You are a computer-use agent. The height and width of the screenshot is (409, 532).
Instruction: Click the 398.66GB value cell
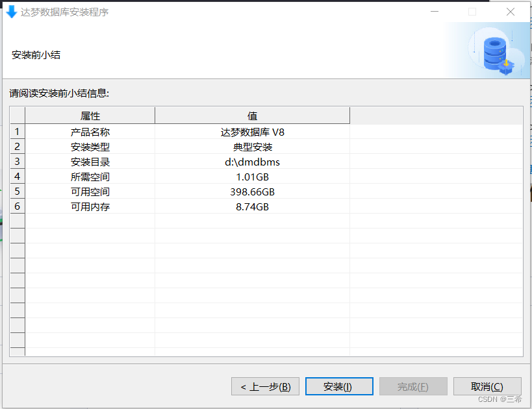pos(252,192)
